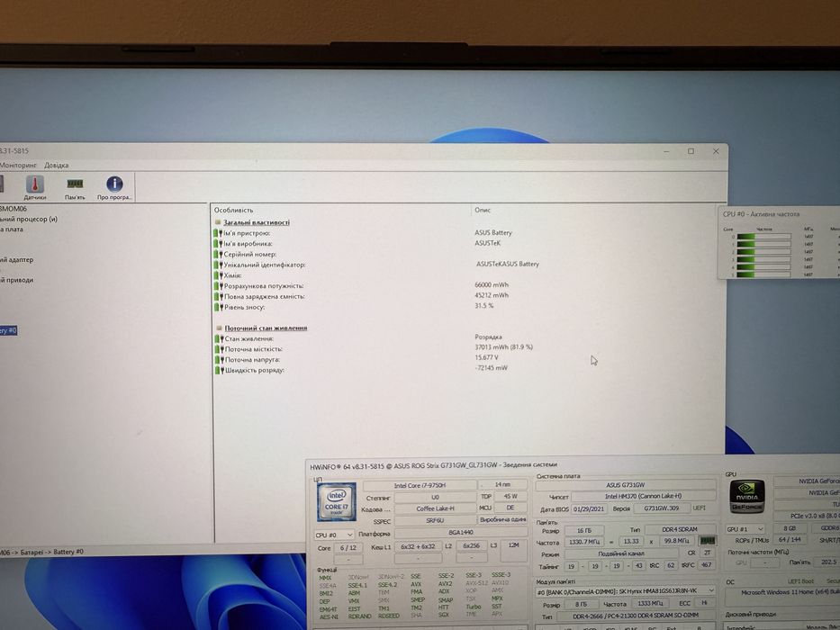Click the Intel Core i7-9750H name field

tap(420, 485)
